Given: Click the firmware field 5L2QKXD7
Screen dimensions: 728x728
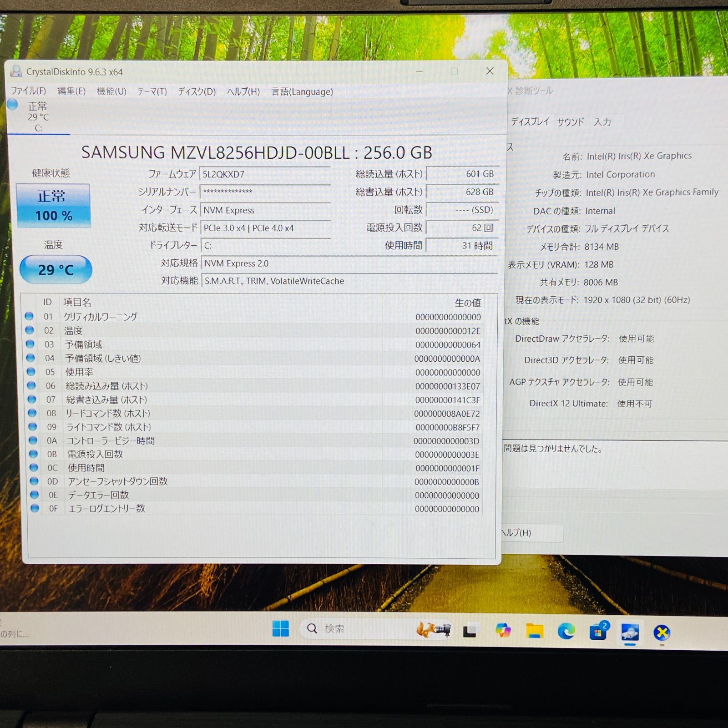Looking at the screenshot, I should point(265,174).
